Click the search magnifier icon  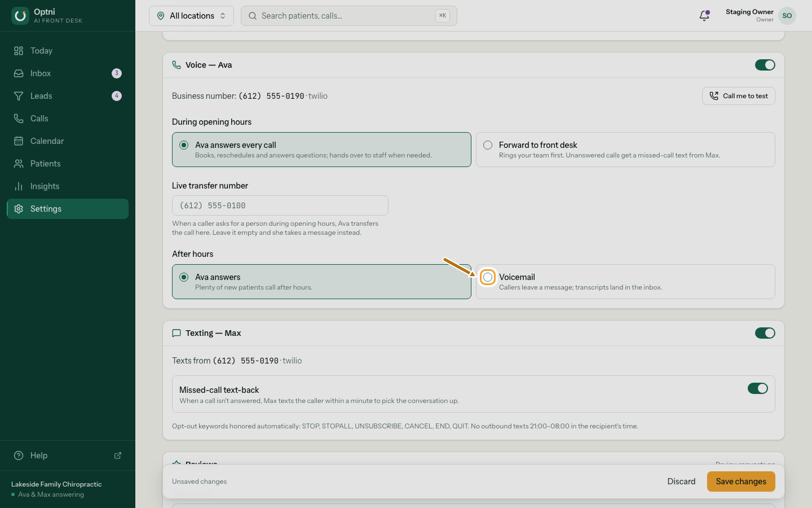(253, 16)
